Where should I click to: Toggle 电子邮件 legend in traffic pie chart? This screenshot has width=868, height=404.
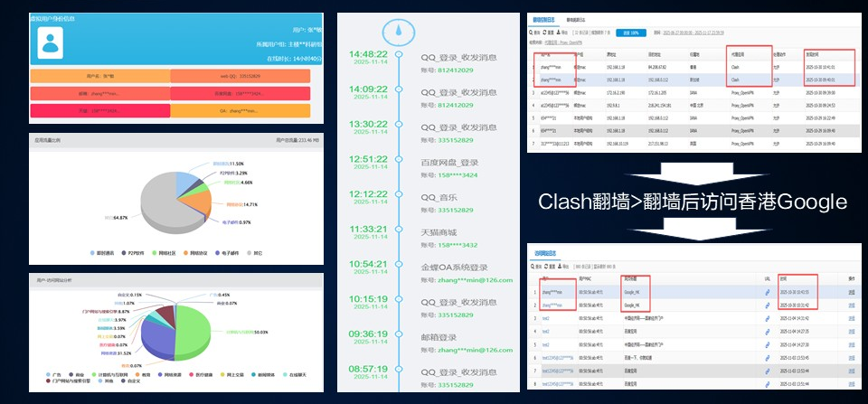click(x=226, y=253)
